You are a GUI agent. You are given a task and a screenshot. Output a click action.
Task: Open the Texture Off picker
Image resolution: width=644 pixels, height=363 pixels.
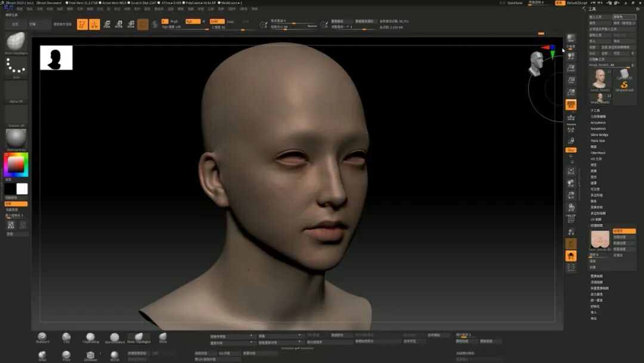coord(16,116)
